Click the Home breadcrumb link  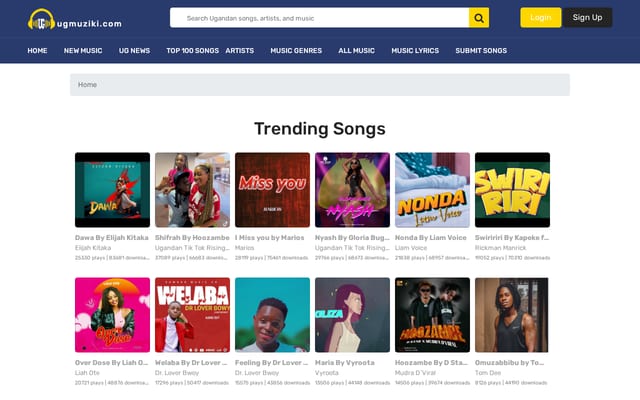[87, 84]
